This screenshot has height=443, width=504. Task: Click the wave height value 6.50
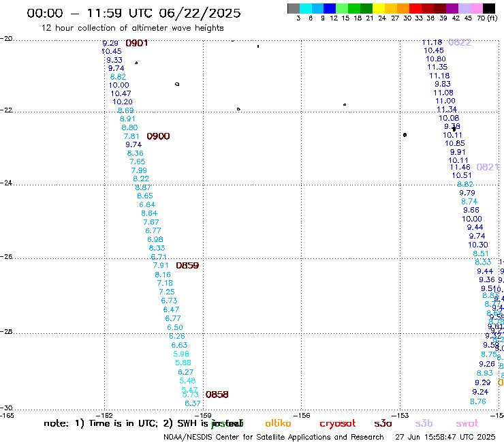coord(175,328)
